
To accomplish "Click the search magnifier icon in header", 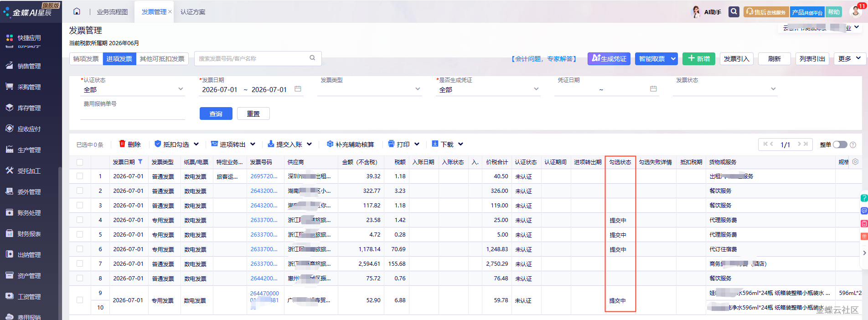I will click(734, 12).
